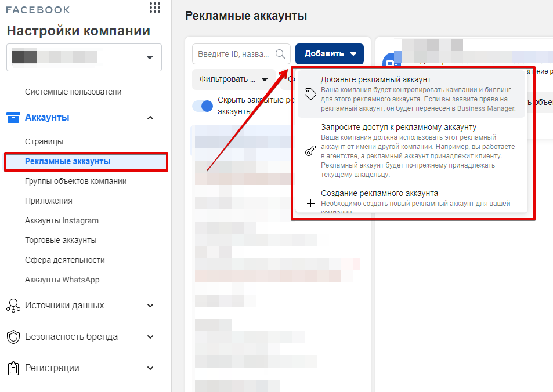Open the Фильтровать dropdown

(x=233, y=79)
